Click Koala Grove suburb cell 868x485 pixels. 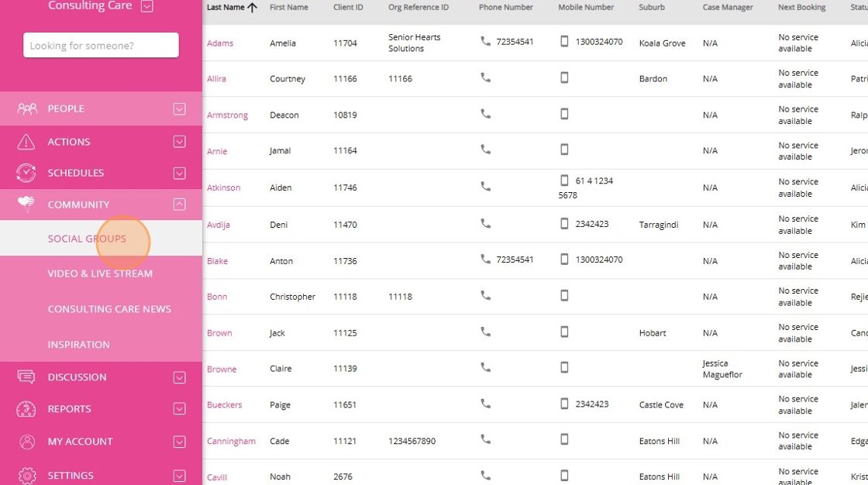662,43
